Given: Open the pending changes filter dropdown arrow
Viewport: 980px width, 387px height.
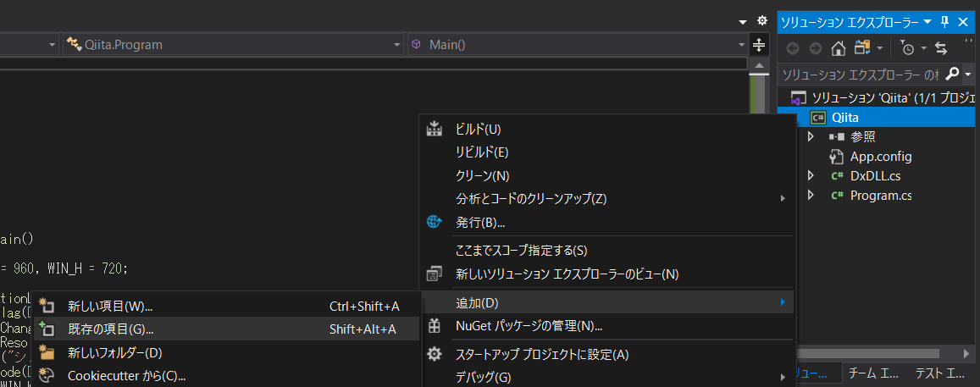Looking at the screenshot, I should 923,48.
